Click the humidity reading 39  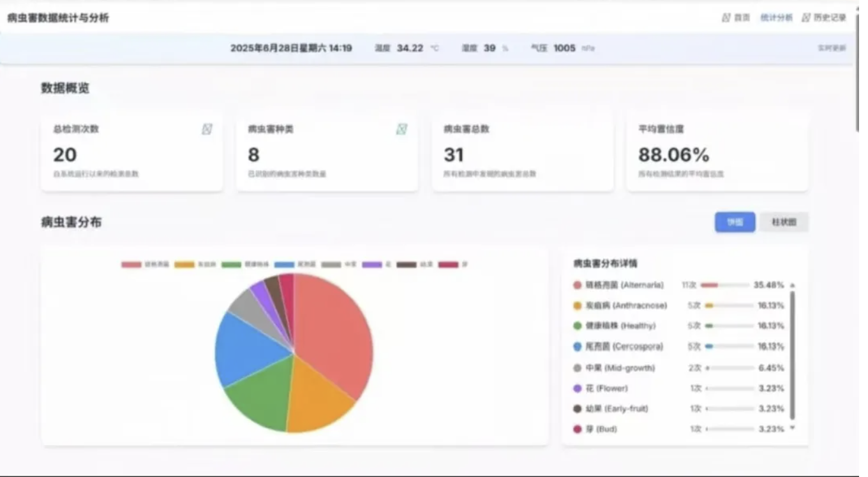pyautogui.click(x=490, y=48)
